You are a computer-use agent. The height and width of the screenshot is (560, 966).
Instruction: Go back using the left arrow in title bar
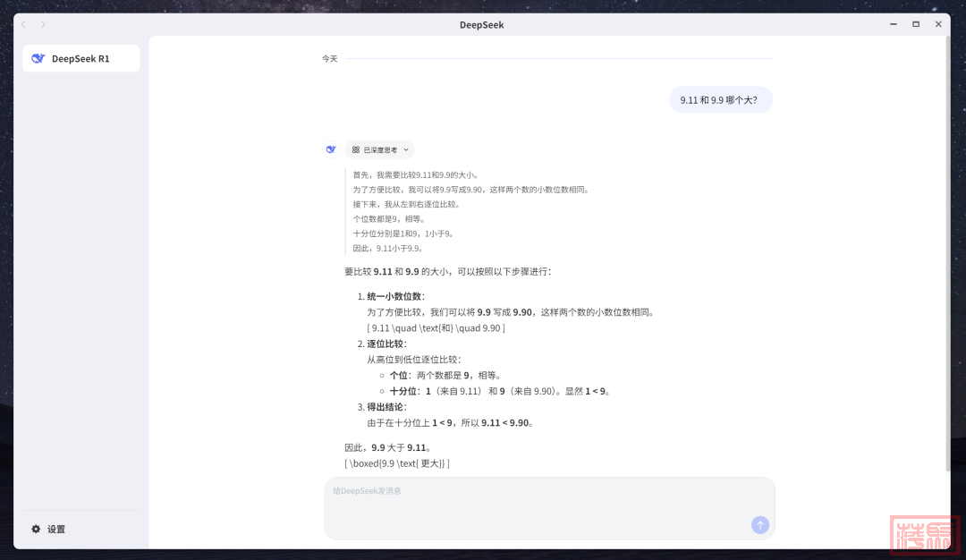pos(23,25)
